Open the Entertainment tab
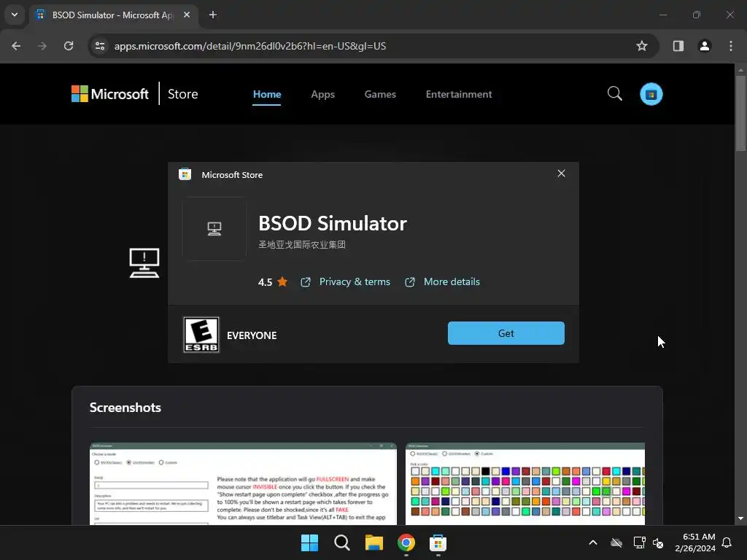747x560 pixels. coord(459,94)
